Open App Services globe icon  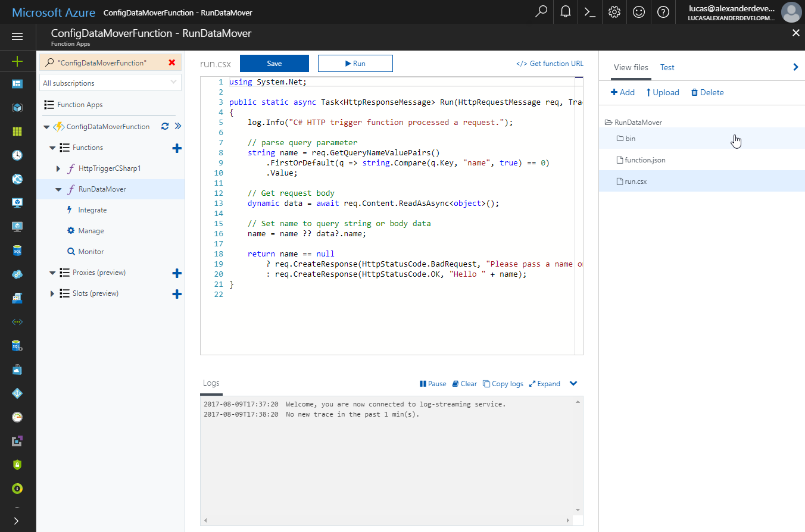coord(17,179)
